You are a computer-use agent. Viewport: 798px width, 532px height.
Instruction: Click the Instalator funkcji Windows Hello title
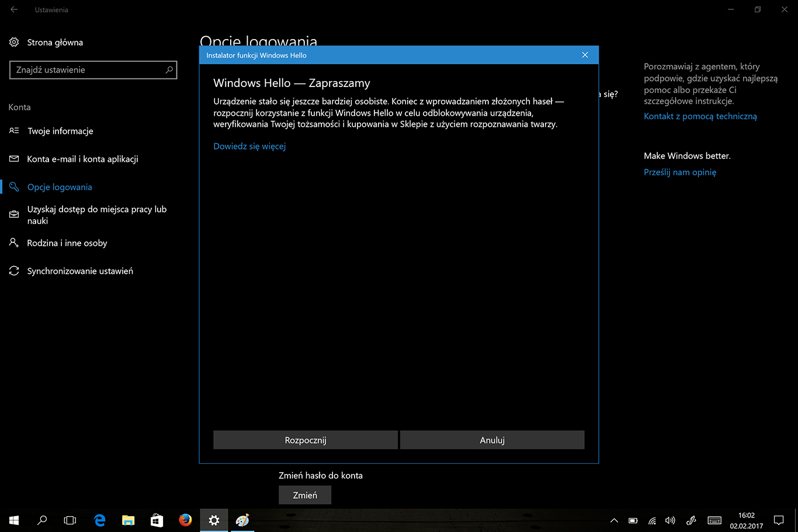tap(256, 55)
